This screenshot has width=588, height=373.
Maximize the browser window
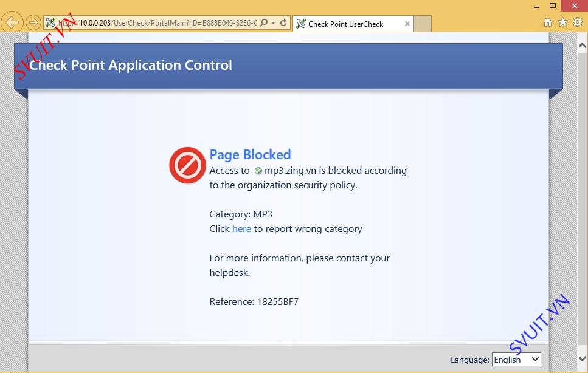coord(552,5)
